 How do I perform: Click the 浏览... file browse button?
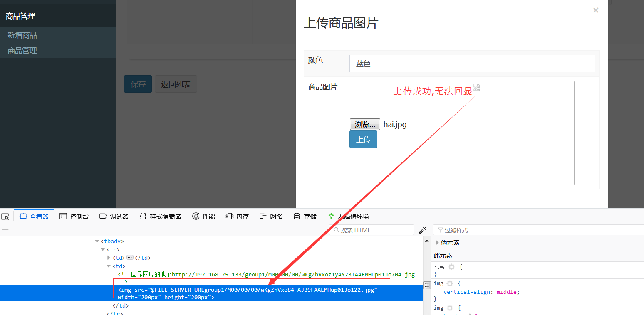[365, 124]
